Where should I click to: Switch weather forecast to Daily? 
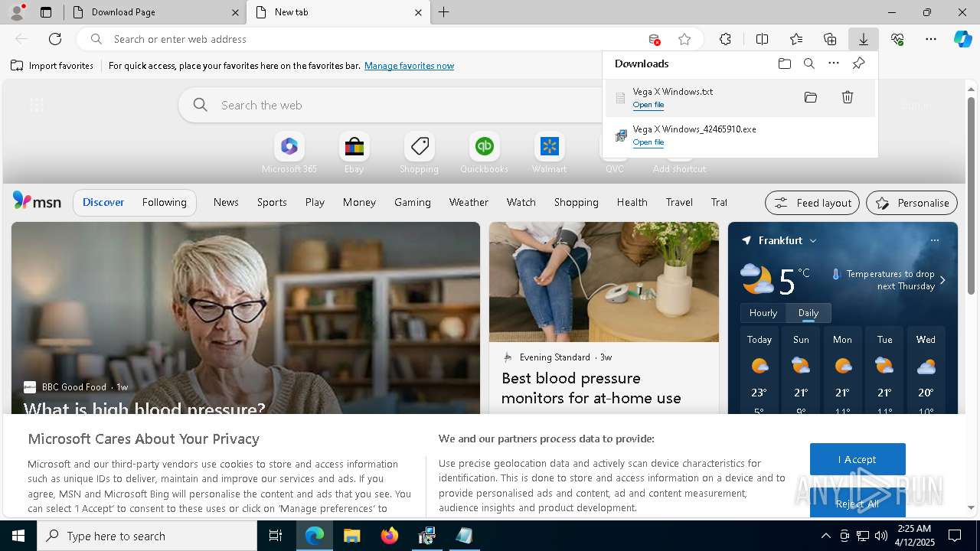pos(808,313)
